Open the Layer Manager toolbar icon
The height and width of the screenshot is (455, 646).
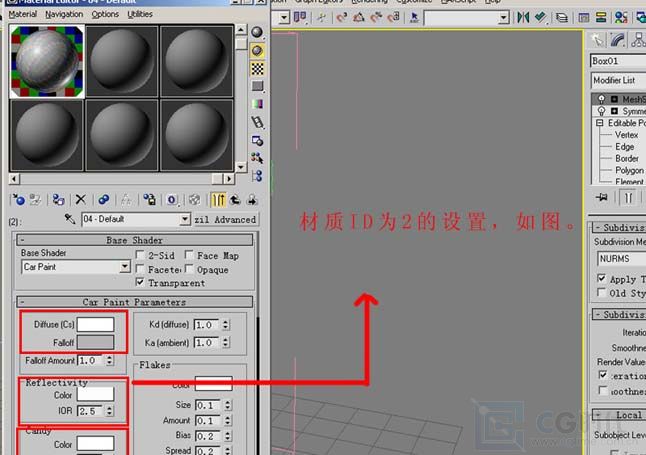click(562, 17)
